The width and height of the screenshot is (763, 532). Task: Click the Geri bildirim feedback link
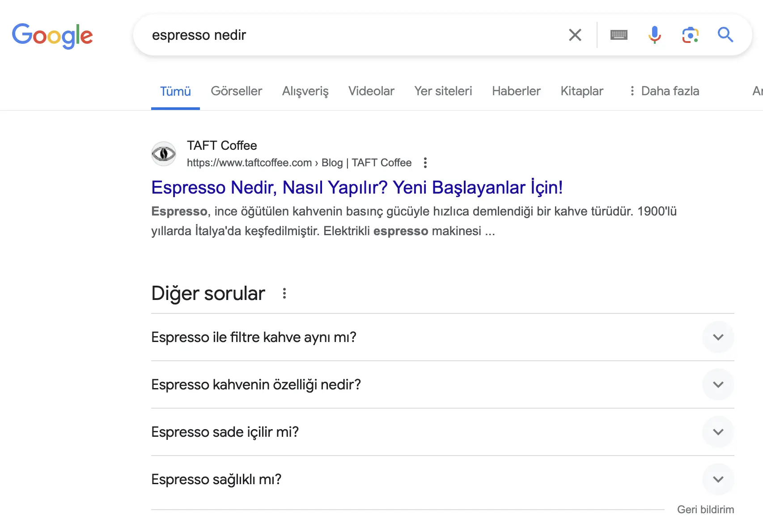click(706, 510)
